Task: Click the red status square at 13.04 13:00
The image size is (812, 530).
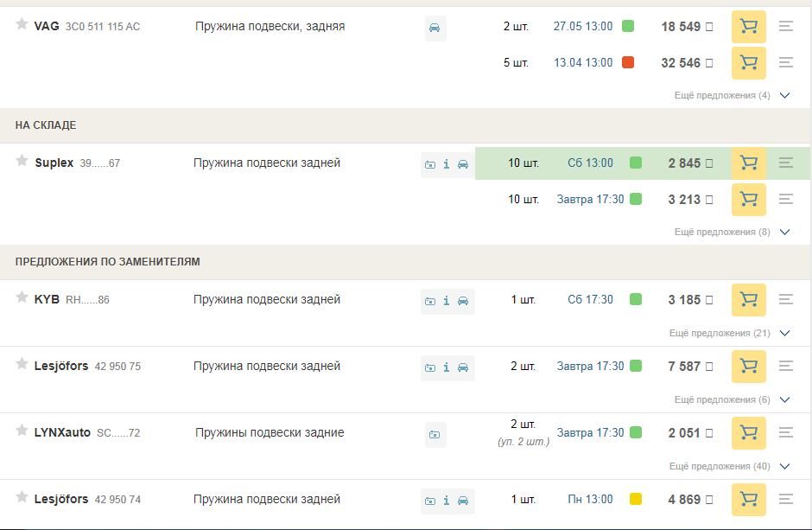Action: (x=628, y=62)
